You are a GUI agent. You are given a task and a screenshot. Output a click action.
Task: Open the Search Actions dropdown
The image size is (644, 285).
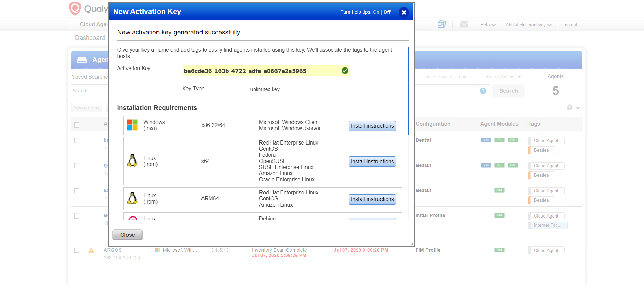[x=503, y=77]
